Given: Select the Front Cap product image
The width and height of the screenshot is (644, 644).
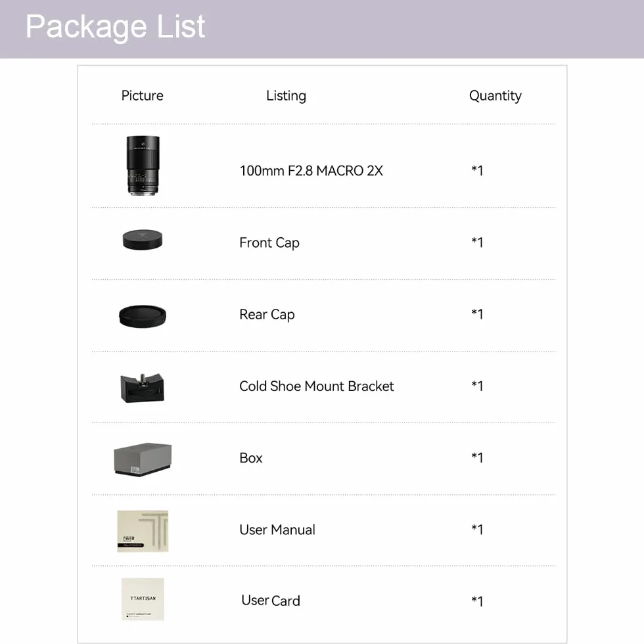Looking at the screenshot, I should (x=143, y=239).
